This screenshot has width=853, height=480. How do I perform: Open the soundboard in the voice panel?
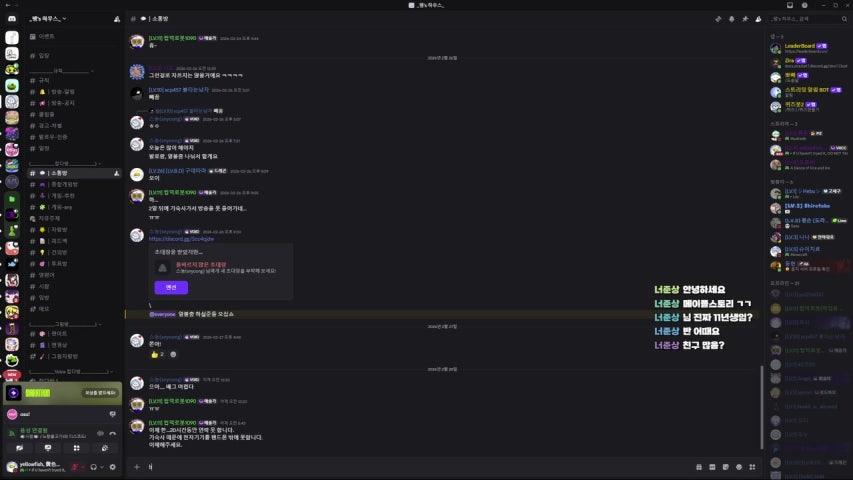pos(104,448)
